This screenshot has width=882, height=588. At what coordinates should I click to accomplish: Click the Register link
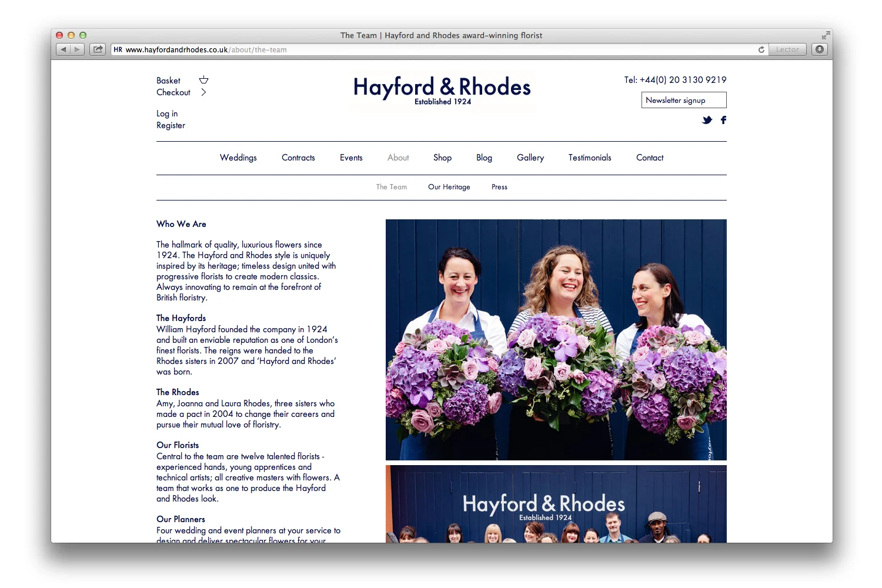point(171,125)
